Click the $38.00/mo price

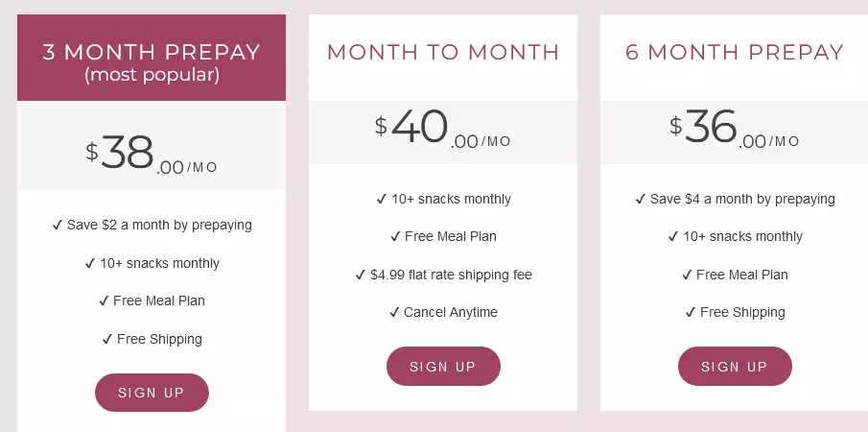152,154
